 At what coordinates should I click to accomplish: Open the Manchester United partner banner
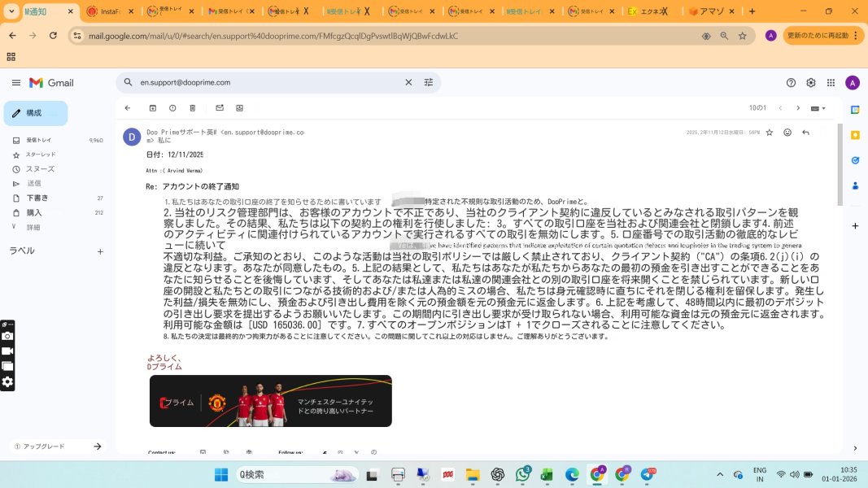pos(271,401)
